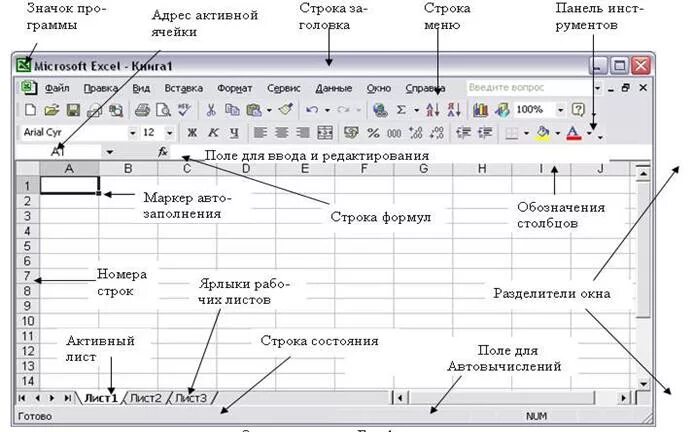
Task: Click Increase Decimal icon
Action: coord(416,133)
